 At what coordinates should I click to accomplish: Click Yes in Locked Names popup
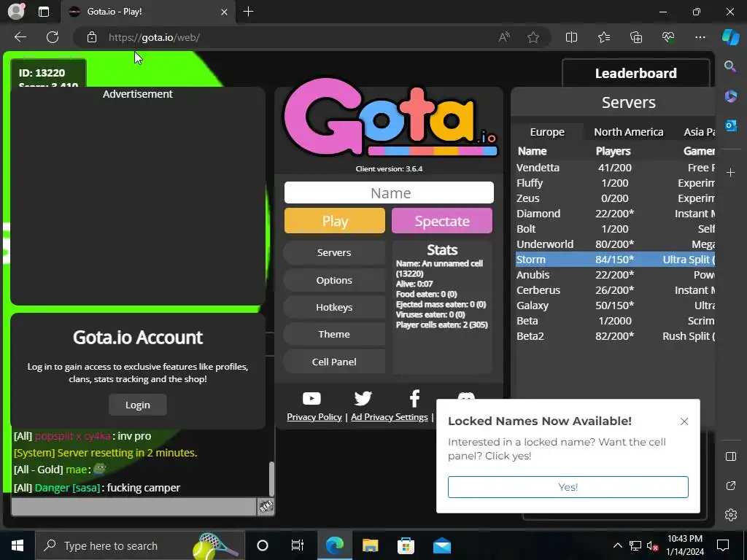[568, 486]
